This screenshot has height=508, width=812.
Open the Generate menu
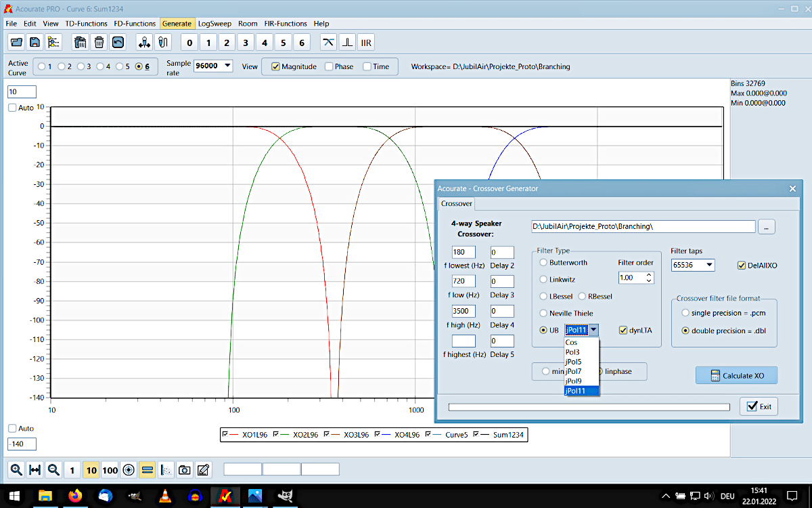(177, 24)
